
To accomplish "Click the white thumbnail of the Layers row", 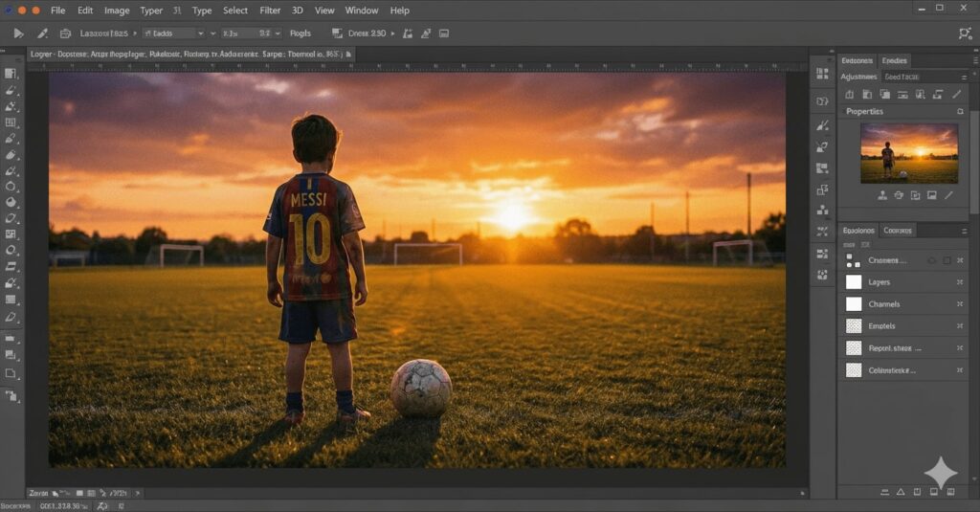I will [x=854, y=282].
